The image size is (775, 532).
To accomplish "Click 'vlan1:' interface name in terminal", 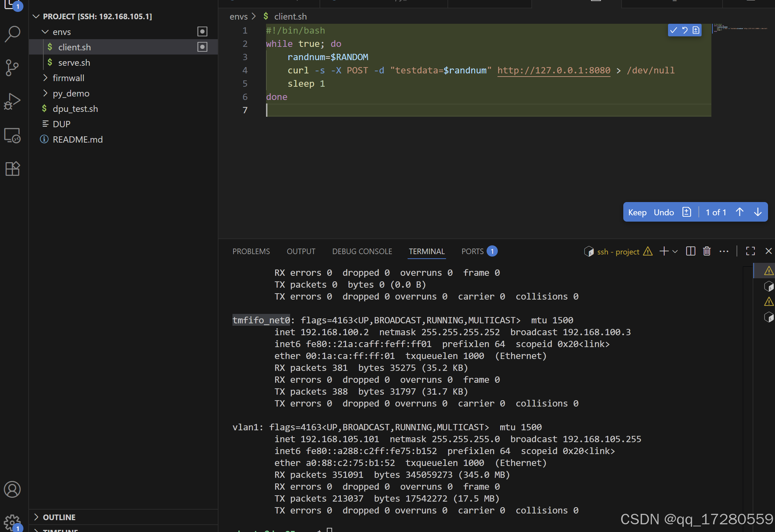I will click(x=247, y=427).
